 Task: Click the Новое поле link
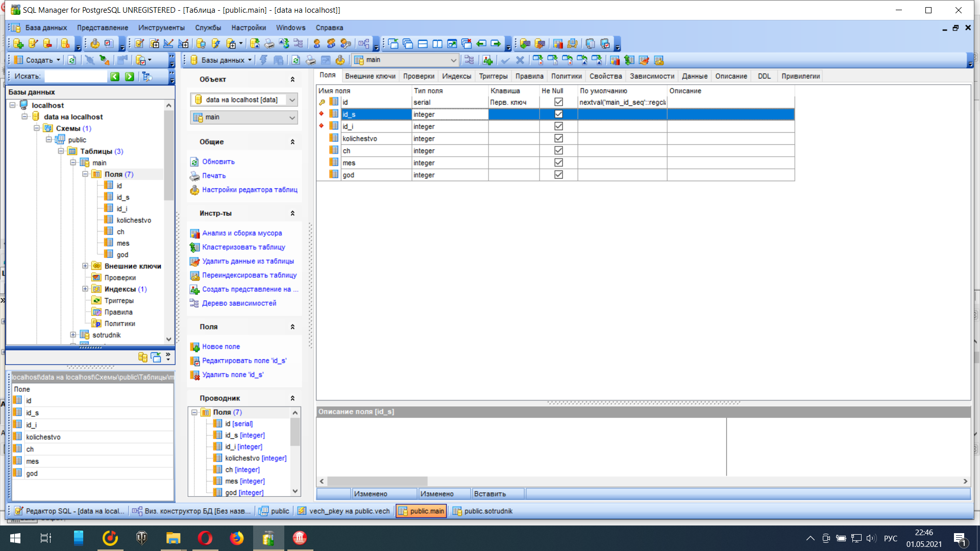pos(221,346)
